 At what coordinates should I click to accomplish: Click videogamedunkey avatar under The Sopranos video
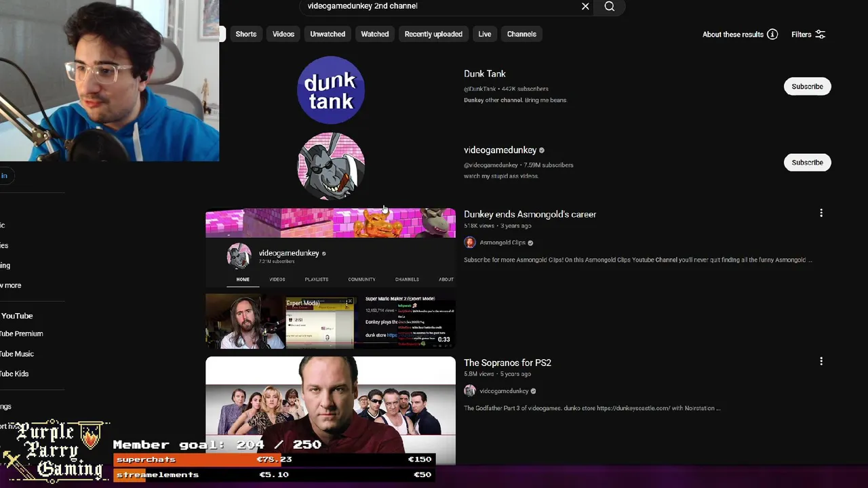(470, 391)
